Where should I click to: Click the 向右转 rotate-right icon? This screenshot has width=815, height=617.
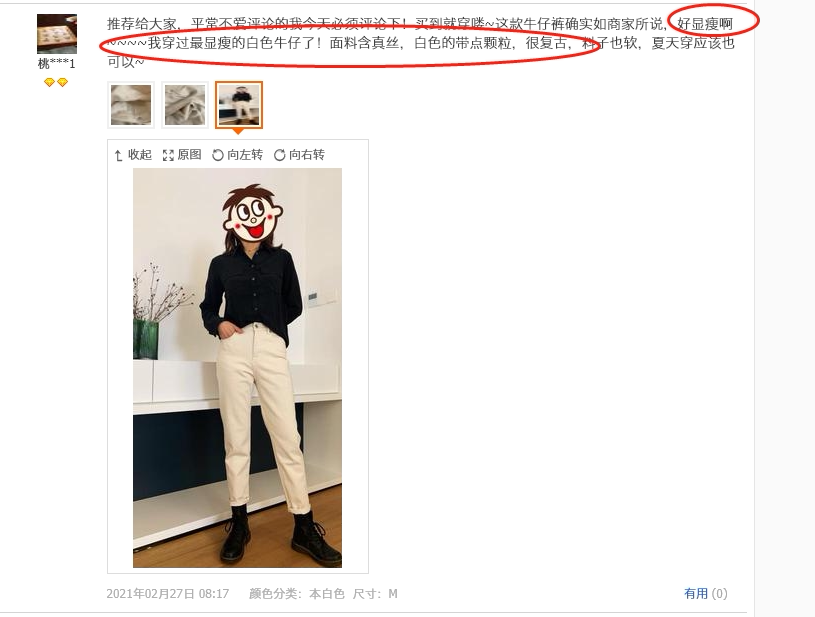(x=280, y=155)
